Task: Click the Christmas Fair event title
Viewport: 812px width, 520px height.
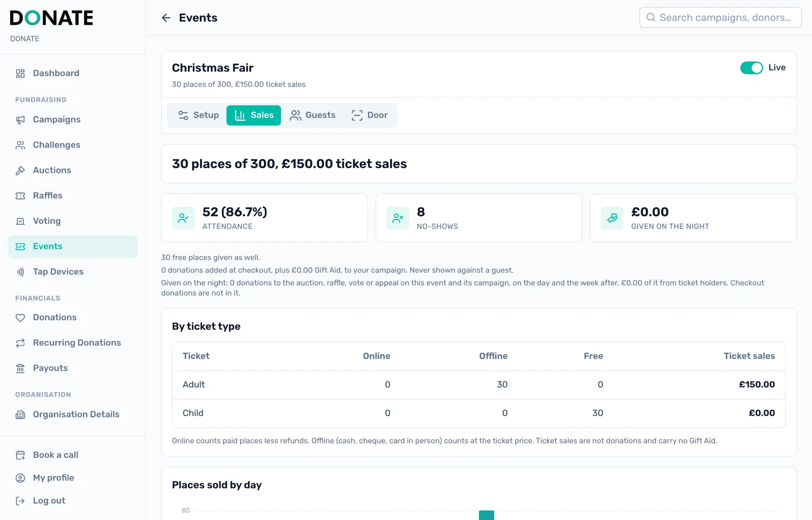Action: tap(213, 68)
